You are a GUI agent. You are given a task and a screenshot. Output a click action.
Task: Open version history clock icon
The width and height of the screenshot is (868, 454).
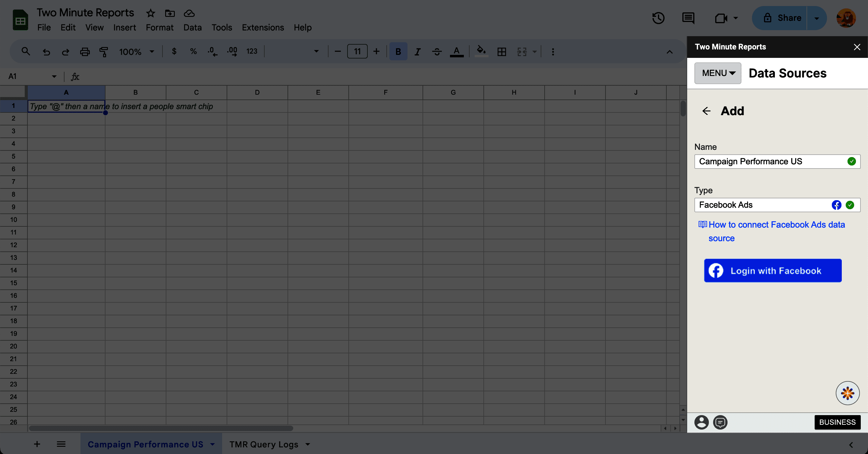click(658, 18)
